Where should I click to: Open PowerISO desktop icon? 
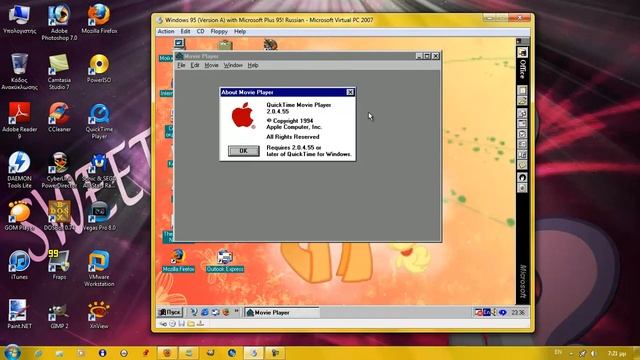pyautogui.click(x=99, y=68)
